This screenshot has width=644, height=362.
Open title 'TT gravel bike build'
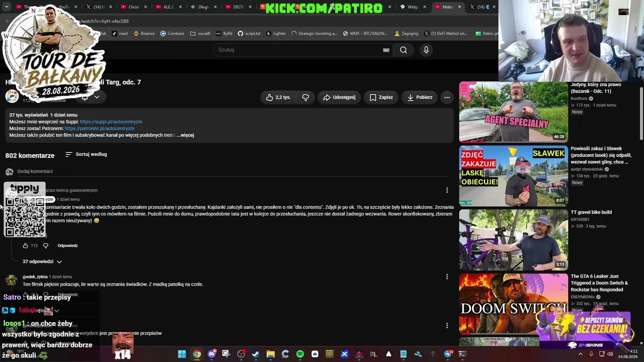591,212
